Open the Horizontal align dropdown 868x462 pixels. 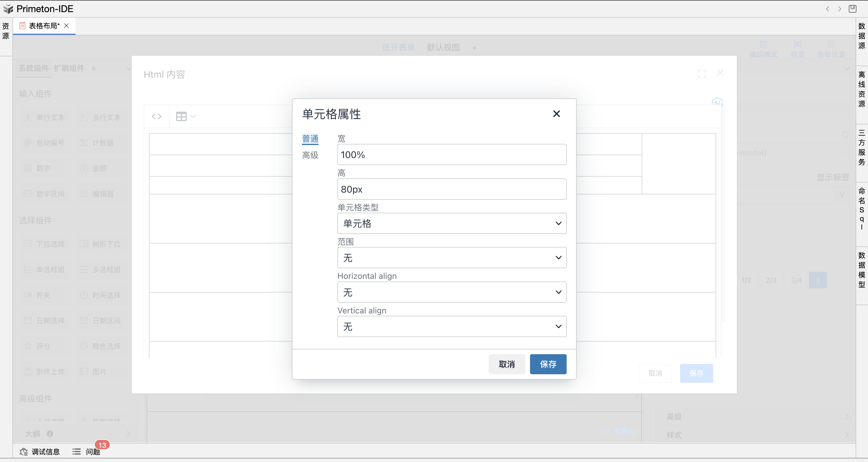(451, 292)
